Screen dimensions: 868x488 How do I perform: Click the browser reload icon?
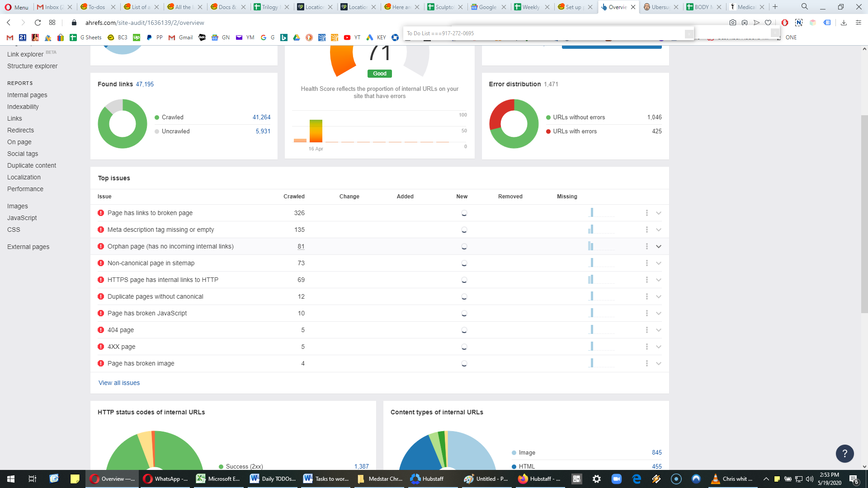point(38,23)
